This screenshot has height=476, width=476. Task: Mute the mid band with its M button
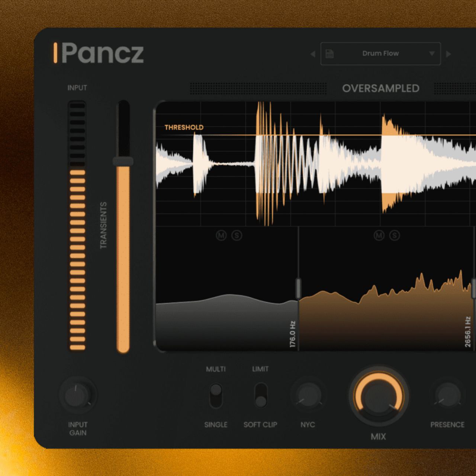pos(379,235)
